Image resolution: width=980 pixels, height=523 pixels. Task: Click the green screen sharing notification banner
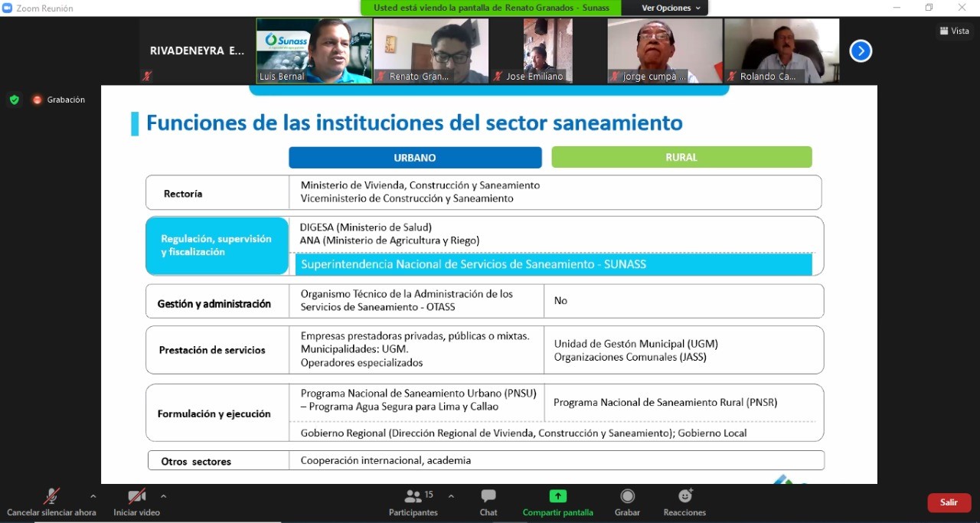pos(492,8)
